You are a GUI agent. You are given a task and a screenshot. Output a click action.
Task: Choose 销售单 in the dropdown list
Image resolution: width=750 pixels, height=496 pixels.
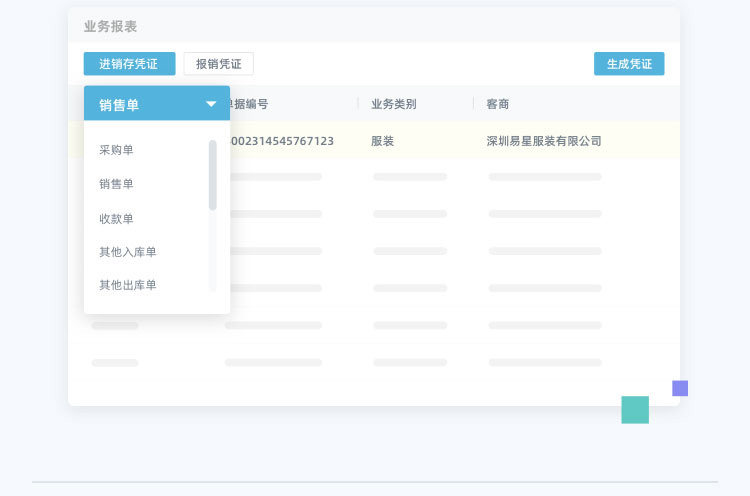[x=116, y=184]
